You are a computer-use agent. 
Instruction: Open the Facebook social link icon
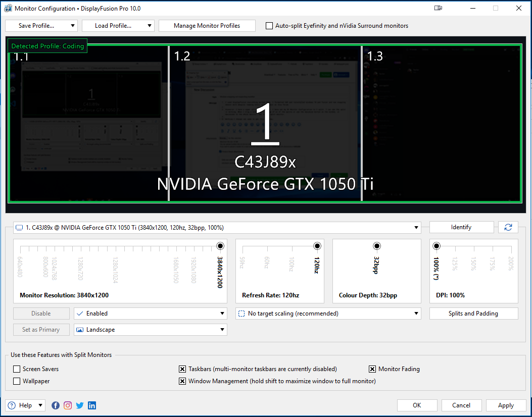click(56, 405)
